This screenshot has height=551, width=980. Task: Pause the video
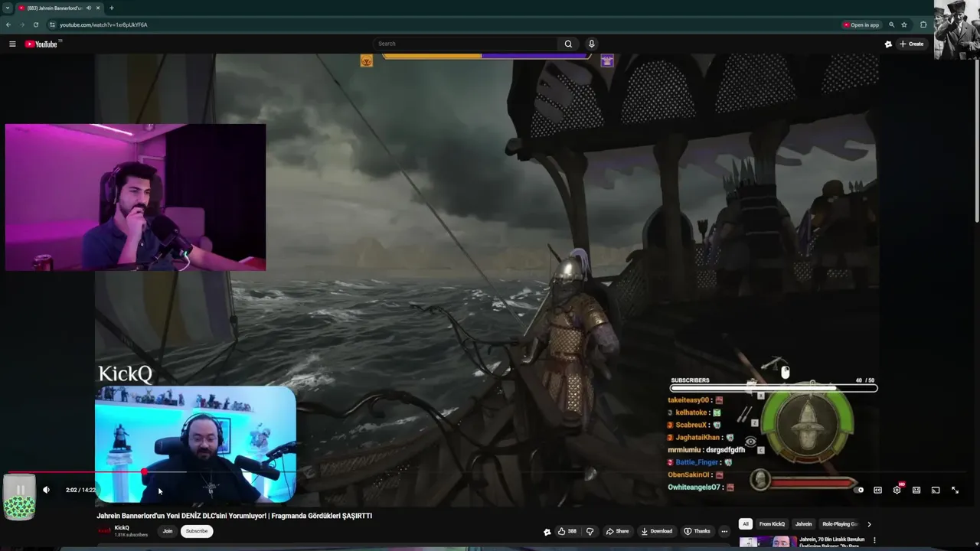(x=21, y=490)
